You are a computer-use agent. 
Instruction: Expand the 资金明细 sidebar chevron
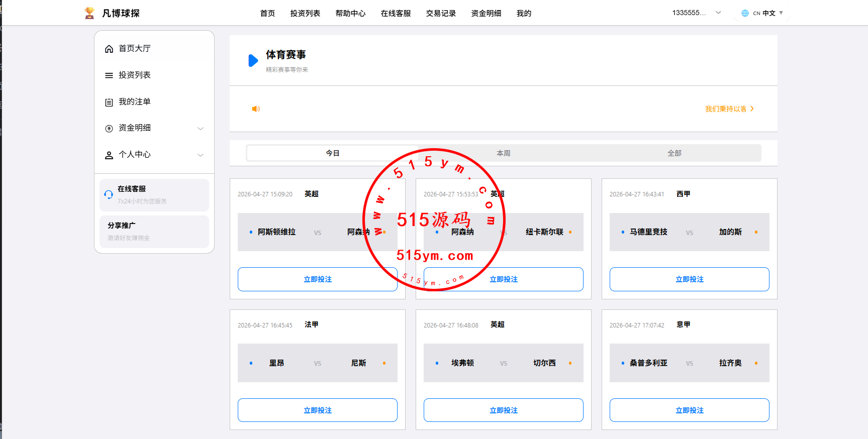[201, 129]
